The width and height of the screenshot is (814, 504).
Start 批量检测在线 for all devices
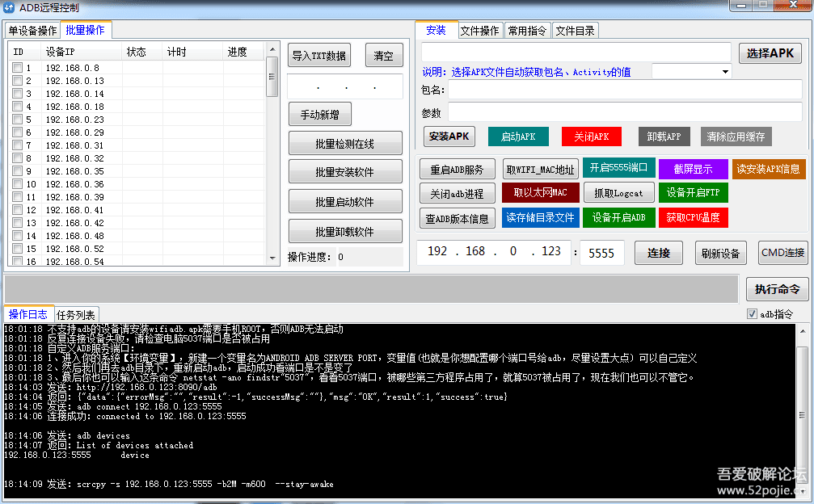point(344,144)
